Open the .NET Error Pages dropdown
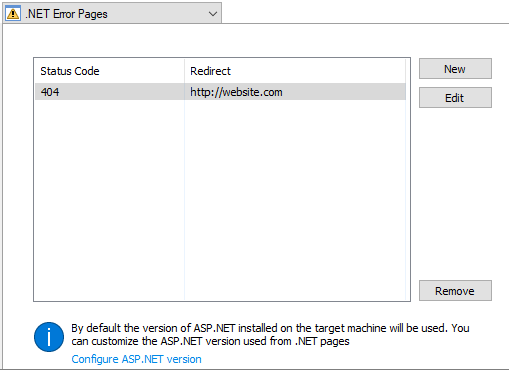Screen dimensions: 509x370 pos(112,13)
